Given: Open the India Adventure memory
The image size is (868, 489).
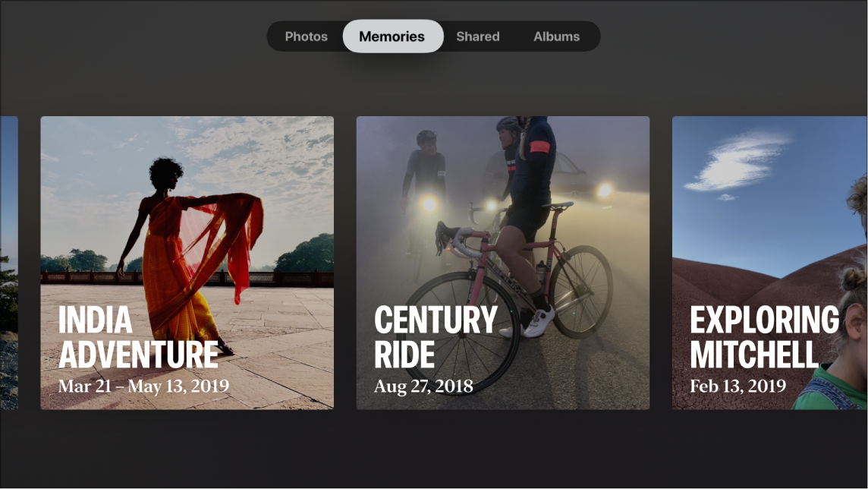Looking at the screenshot, I should [187, 263].
